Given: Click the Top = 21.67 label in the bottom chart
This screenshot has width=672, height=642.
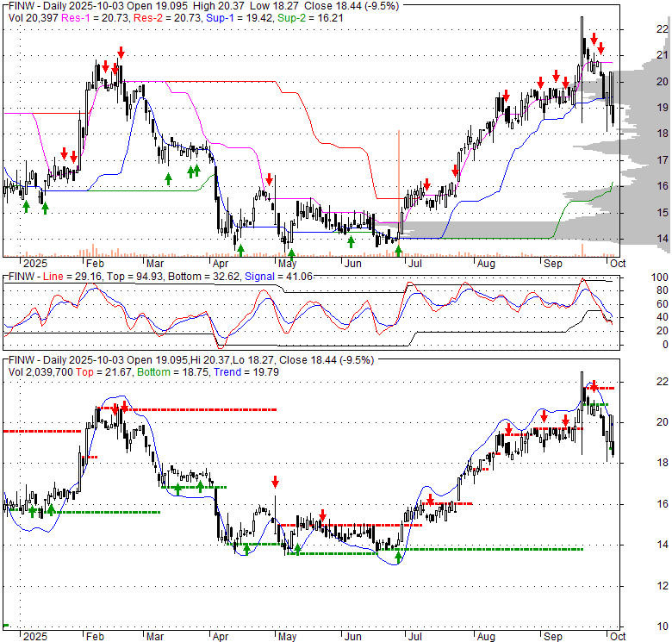Looking at the screenshot, I should click(104, 372).
